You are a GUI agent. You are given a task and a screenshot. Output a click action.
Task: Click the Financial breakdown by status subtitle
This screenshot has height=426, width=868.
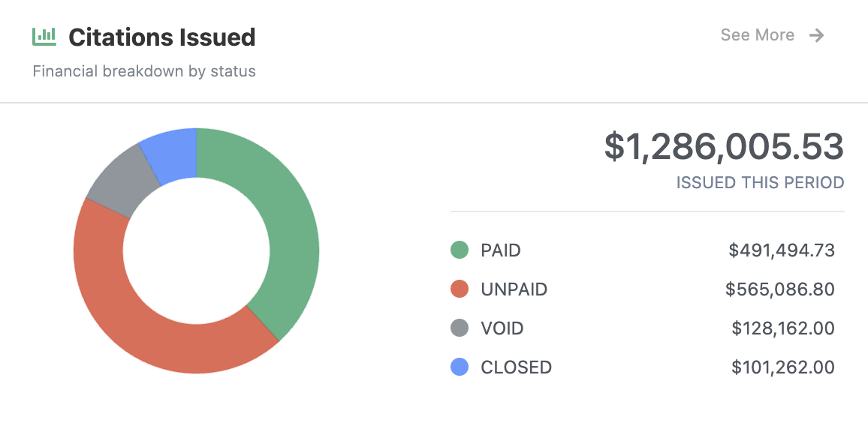tap(144, 72)
